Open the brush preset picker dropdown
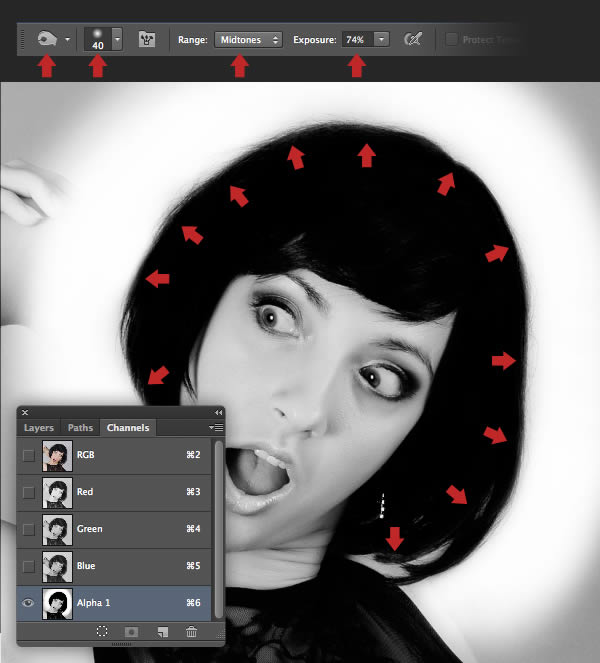This screenshot has width=600, height=663. 118,39
